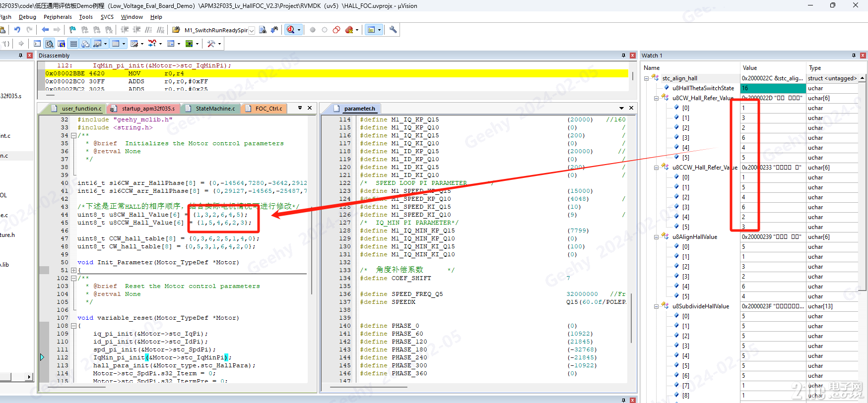This screenshot has width=868, height=403.
Task: Toggle the Start/Stop Debug Session icon
Action: (290, 30)
